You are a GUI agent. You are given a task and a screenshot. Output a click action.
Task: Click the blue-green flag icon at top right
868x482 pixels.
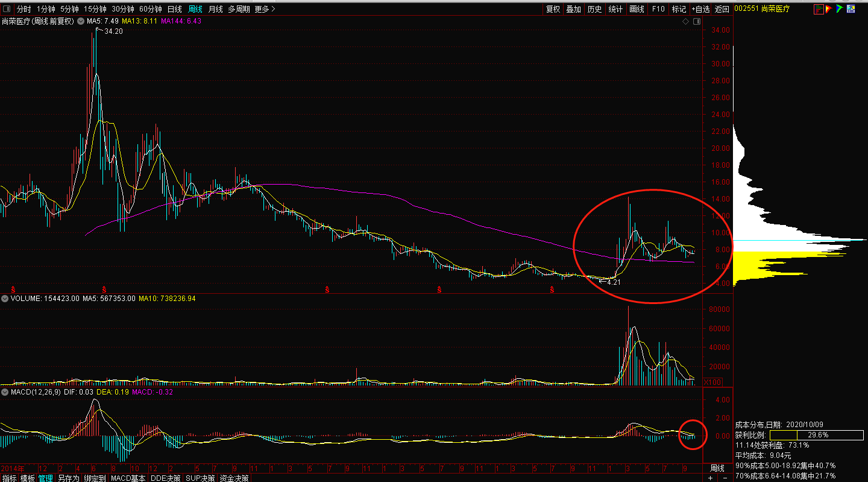tap(839, 9)
